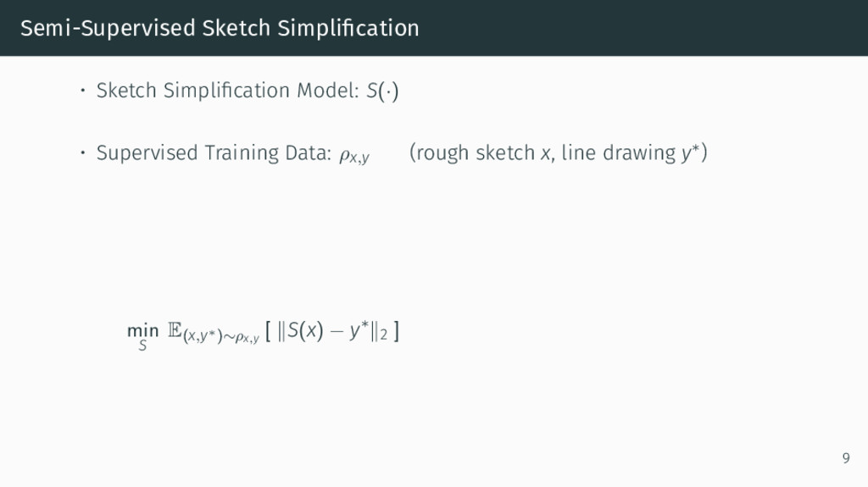Click the S(x) term inside the norm

(x=305, y=330)
